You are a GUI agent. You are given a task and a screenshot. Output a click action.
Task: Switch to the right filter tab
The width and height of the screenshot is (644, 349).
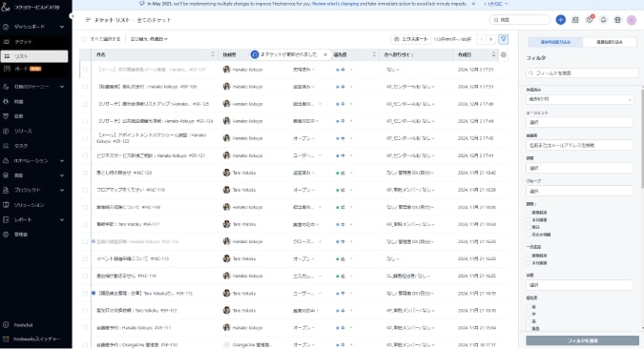[610, 42]
